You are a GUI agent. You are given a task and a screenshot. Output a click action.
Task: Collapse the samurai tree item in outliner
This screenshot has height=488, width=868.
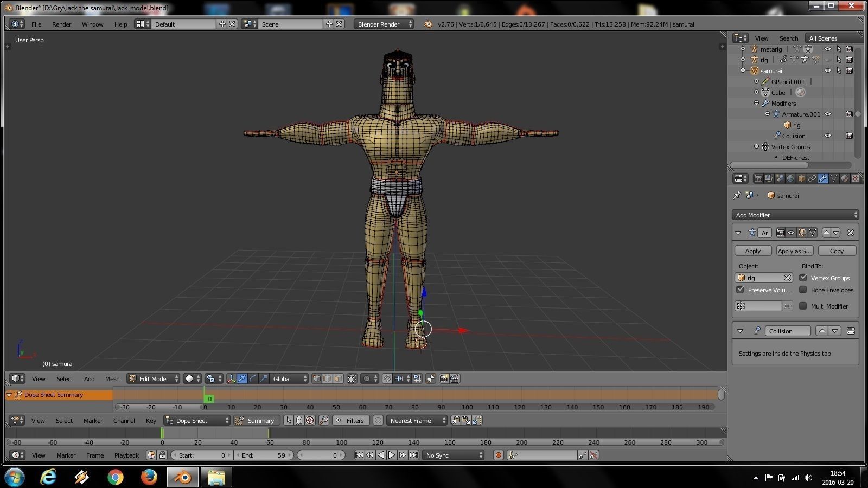[x=743, y=70]
